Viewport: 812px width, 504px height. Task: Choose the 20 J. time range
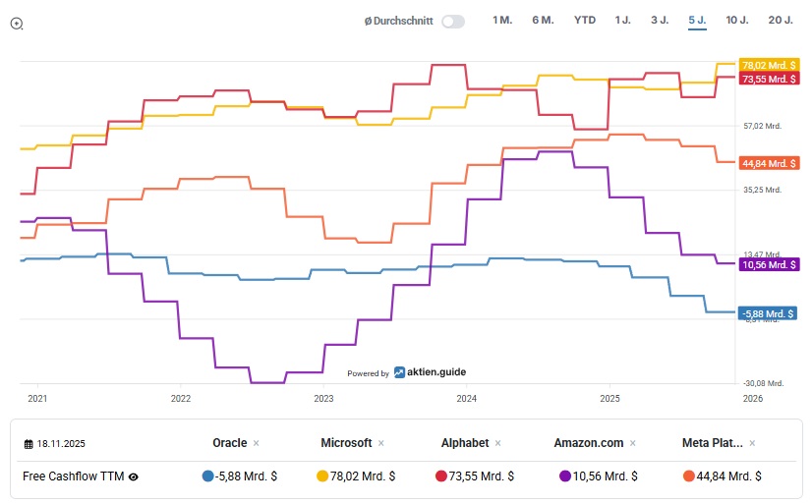point(782,21)
